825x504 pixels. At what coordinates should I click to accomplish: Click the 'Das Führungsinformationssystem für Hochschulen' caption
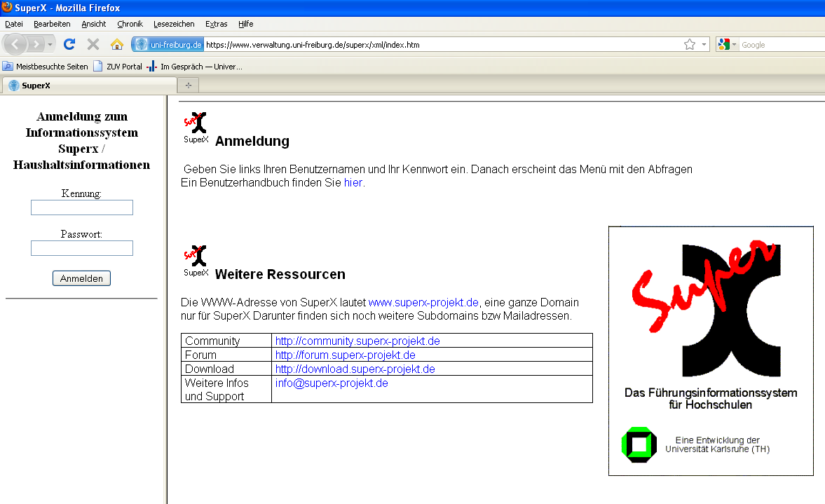(711, 399)
